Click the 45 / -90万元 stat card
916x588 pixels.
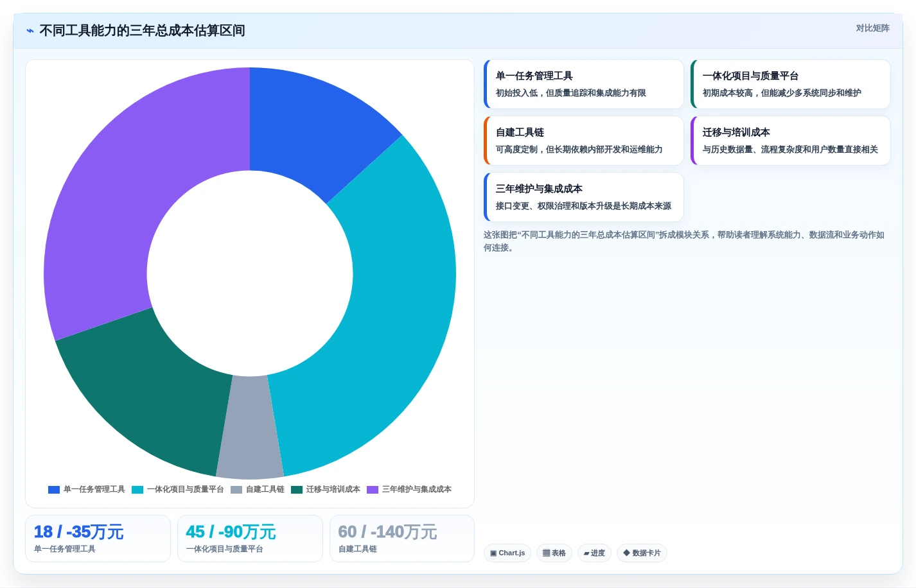[x=250, y=539]
